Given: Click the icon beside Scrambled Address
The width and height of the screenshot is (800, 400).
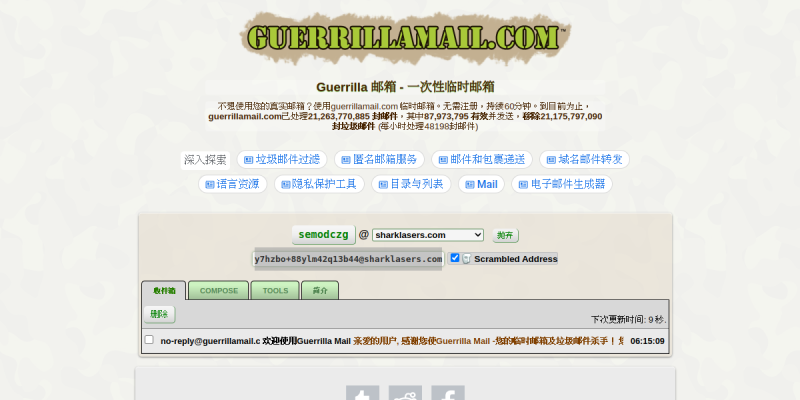Looking at the screenshot, I should point(466,259).
